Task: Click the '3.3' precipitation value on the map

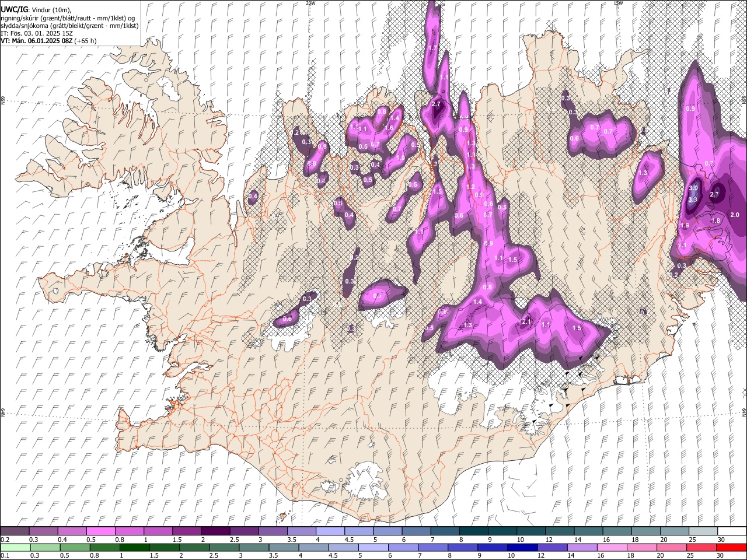Action: coord(693,199)
